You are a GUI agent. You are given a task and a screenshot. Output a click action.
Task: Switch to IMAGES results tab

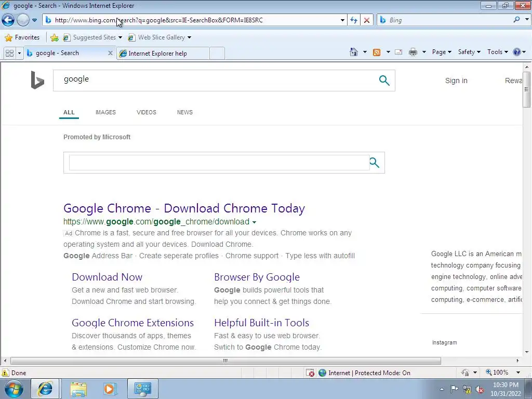[x=105, y=112]
